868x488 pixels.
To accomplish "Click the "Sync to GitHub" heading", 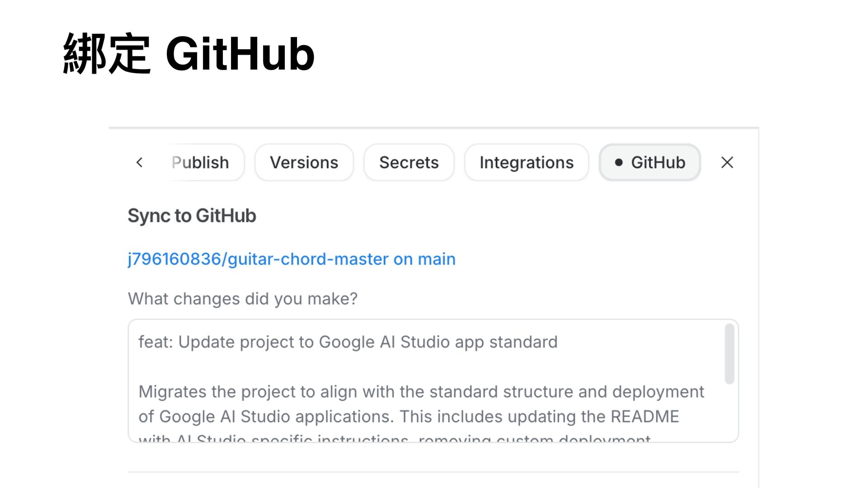I will (x=192, y=216).
